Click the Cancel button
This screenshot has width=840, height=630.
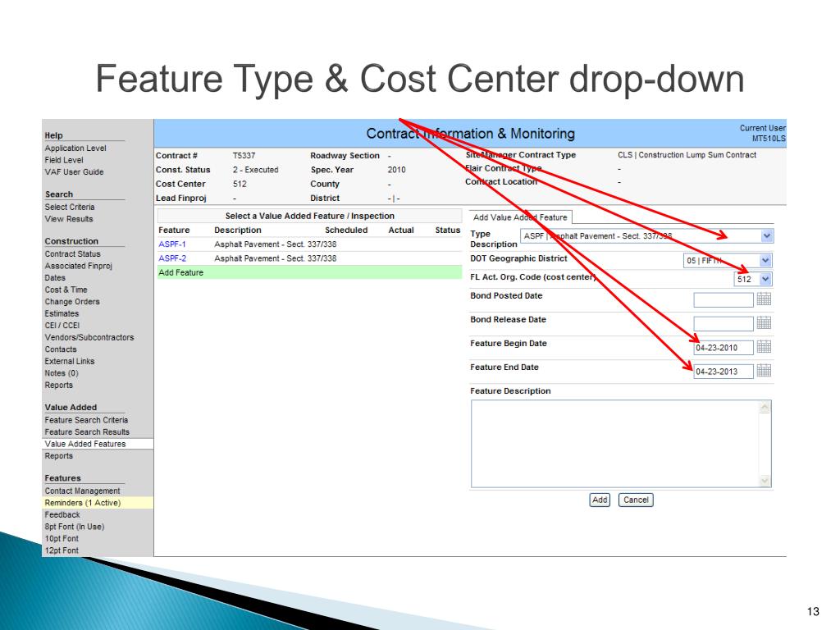[636, 500]
